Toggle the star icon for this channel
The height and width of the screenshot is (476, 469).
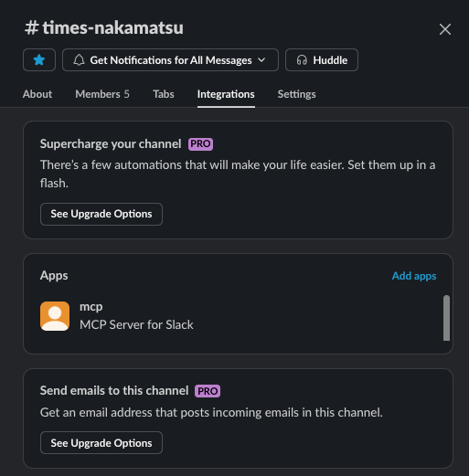[x=39, y=60]
